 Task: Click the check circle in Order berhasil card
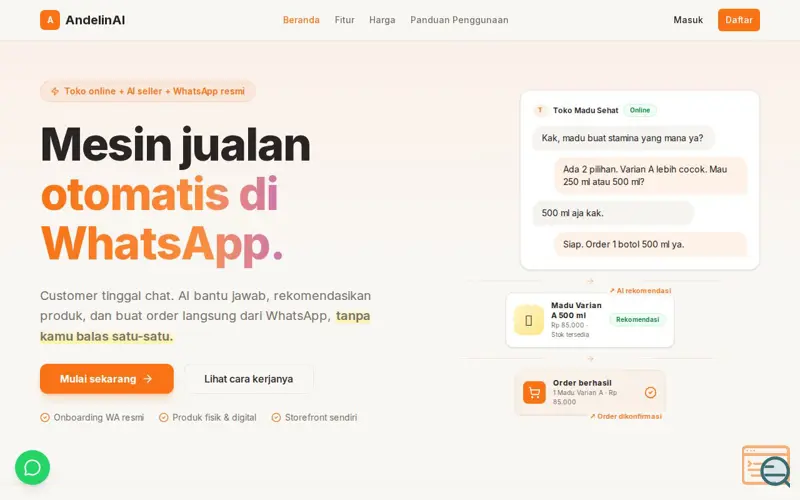pos(650,392)
